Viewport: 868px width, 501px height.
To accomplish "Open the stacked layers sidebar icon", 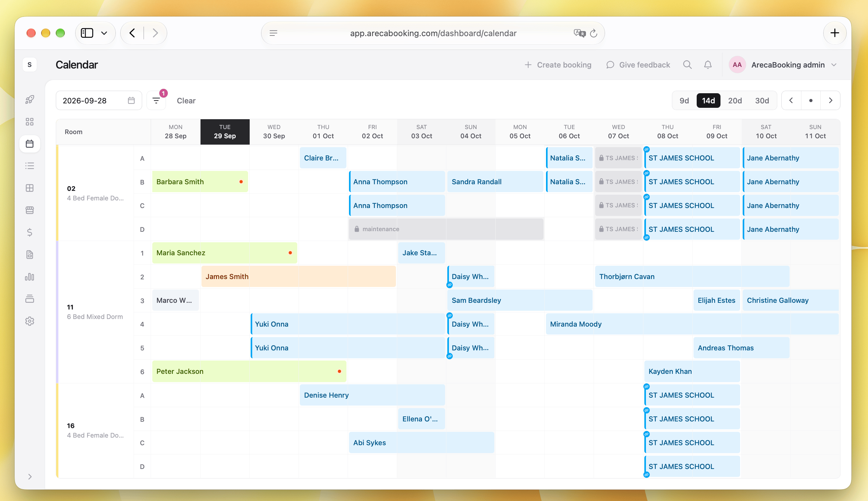I will click(30, 299).
